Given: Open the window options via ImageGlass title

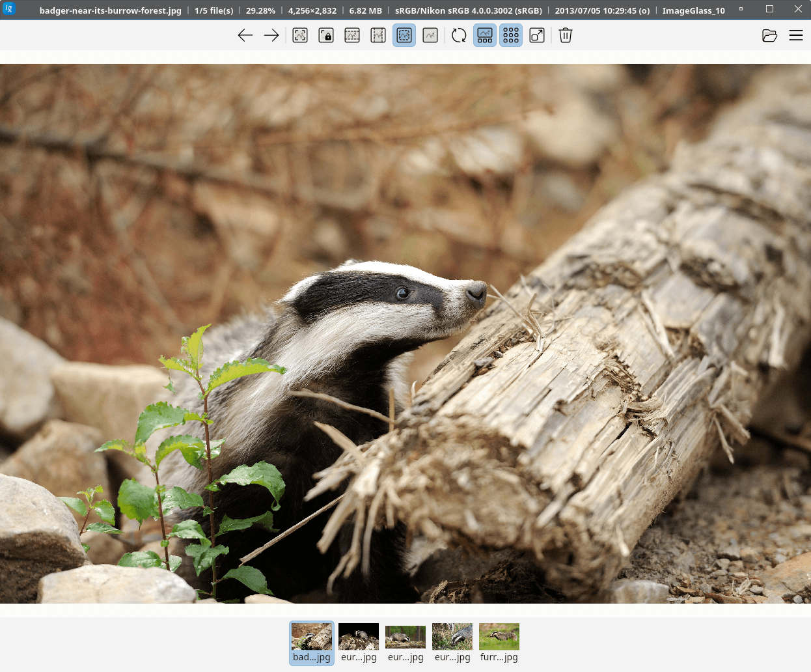Looking at the screenshot, I should tap(693, 10).
